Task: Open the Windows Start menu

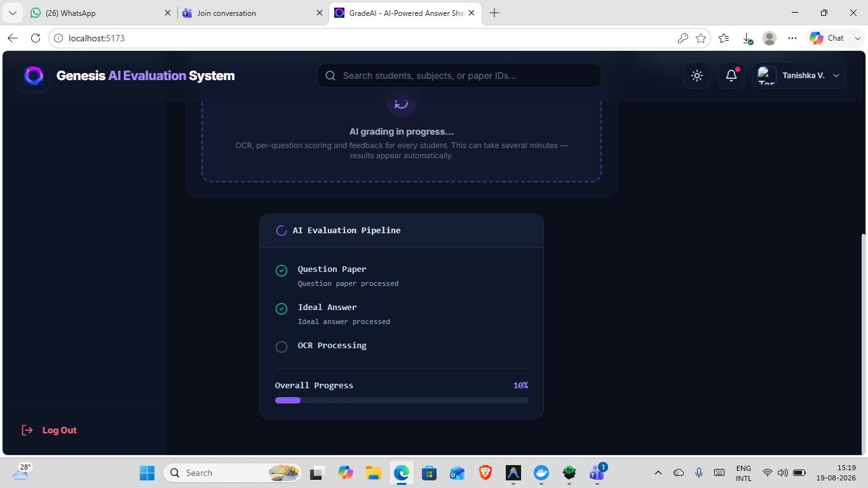Action: 147,473
